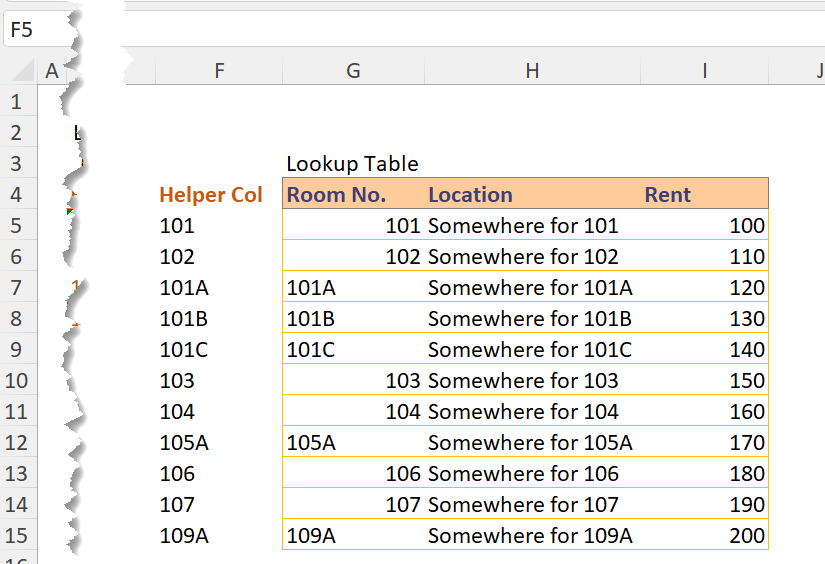Select cell 'Somewhere for 101A'
This screenshot has height=564, width=825.
530,288
